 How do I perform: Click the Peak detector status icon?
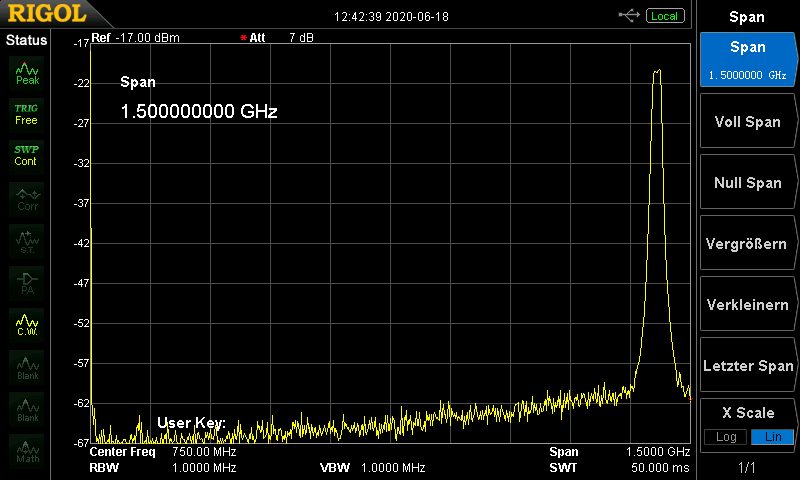tap(27, 73)
